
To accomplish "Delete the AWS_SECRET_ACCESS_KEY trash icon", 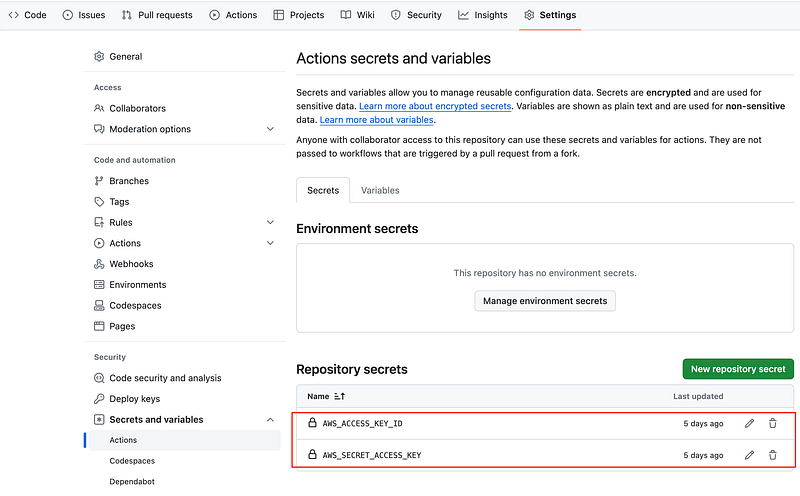I will 772,455.
